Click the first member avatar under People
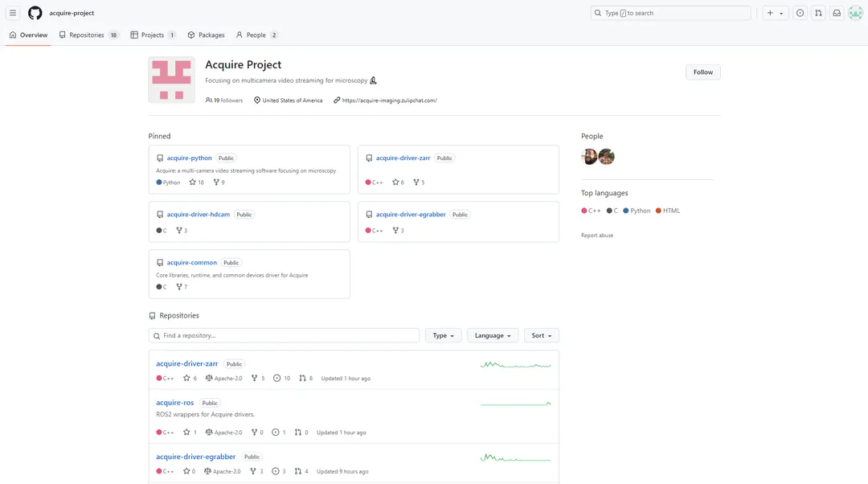This screenshot has width=868, height=484. [x=589, y=157]
